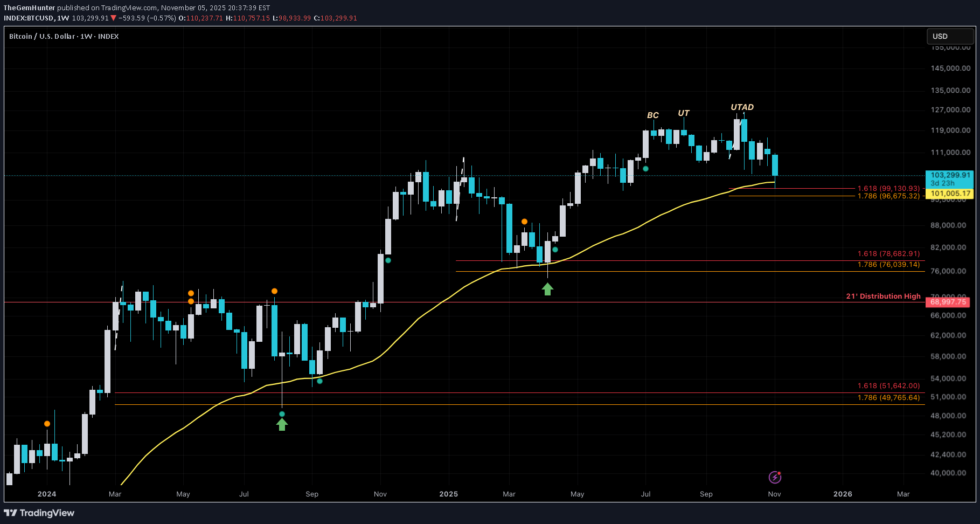Click the yellow 101,005.17 moving average price tag
The image size is (980, 524).
(x=950, y=194)
